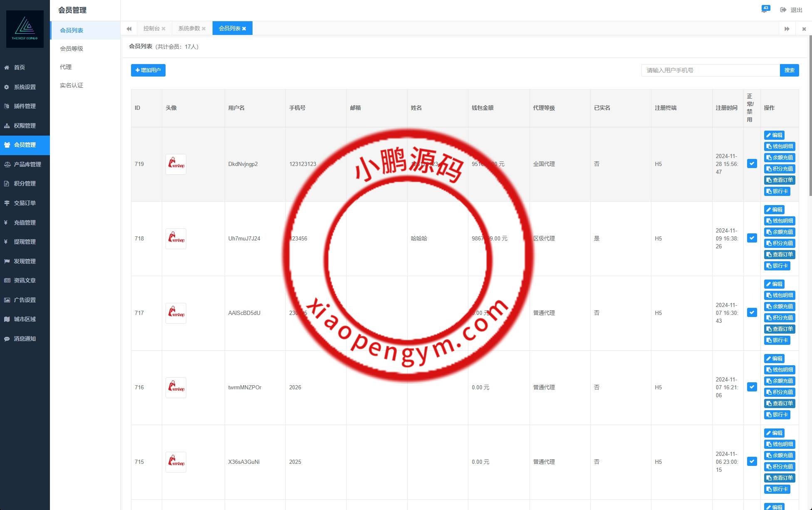This screenshot has width=812, height=510.
Task: Open 资讯文章 in the sidebar
Action: click(25, 280)
